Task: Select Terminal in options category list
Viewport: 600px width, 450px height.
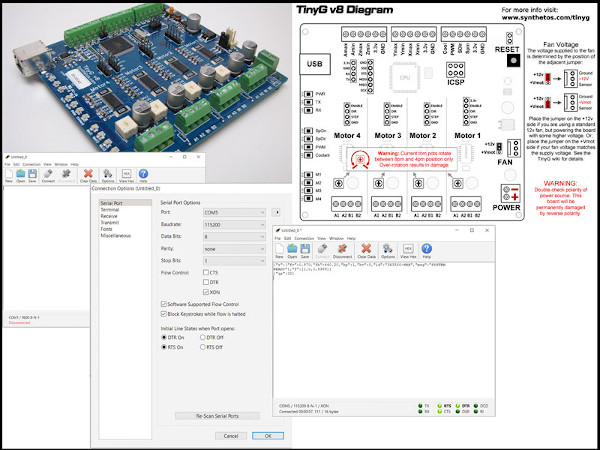Action: 110,210
